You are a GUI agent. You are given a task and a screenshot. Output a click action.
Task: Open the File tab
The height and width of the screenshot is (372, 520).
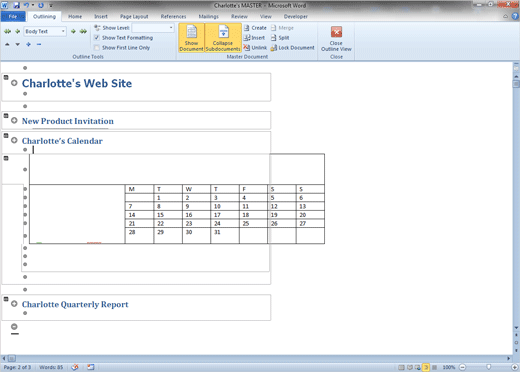pos(13,16)
